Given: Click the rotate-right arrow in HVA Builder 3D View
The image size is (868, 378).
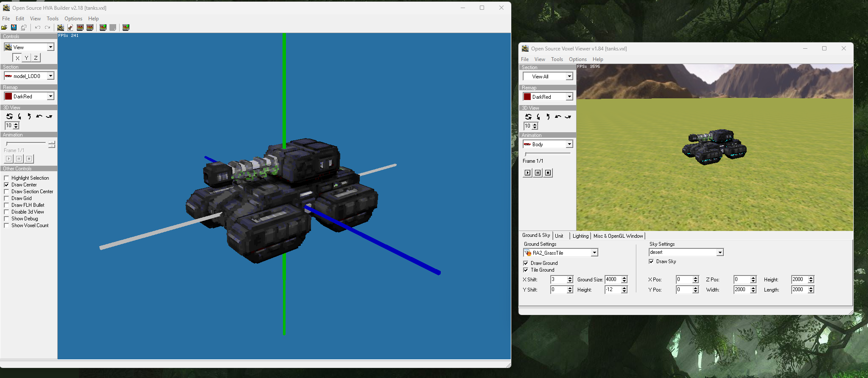Looking at the screenshot, I should pos(49,116).
